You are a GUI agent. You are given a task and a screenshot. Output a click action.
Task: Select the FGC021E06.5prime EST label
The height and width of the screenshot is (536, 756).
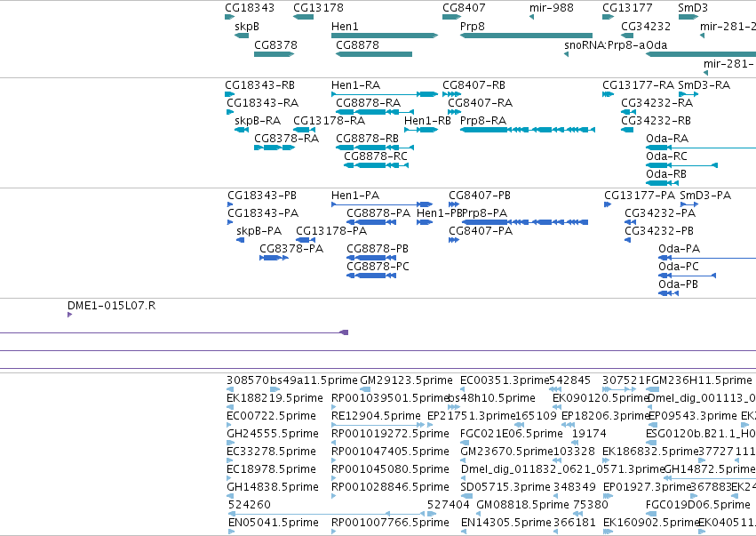tap(512, 435)
